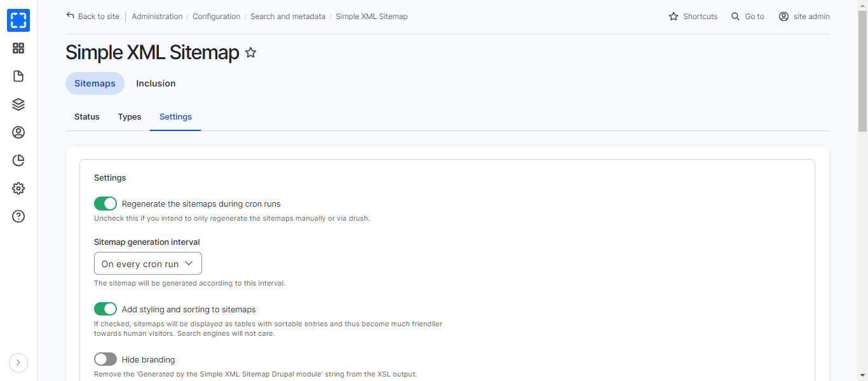The width and height of the screenshot is (868, 381).
Task: Disable regenerate sitemaps during cron runs
Action: (x=105, y=204)
